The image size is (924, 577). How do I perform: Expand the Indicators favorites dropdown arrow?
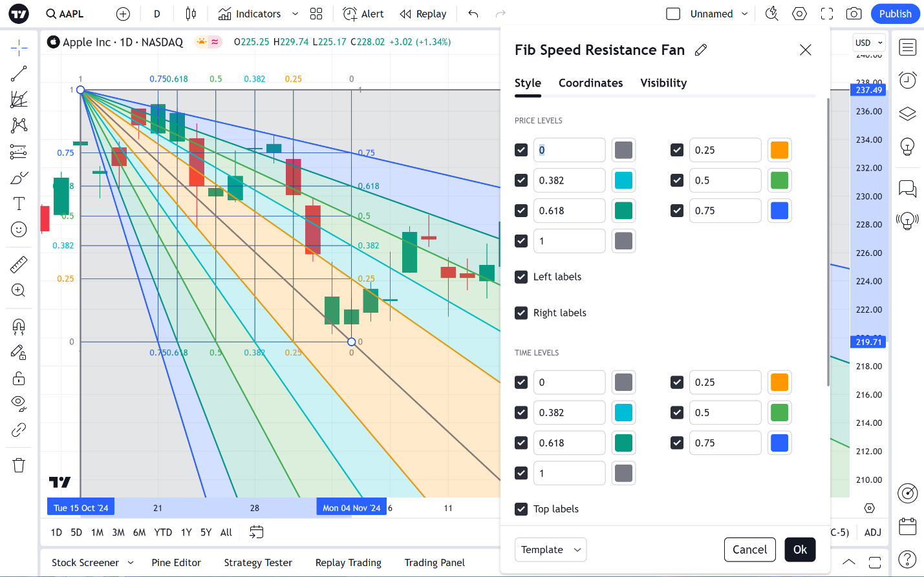coord(295,14)
